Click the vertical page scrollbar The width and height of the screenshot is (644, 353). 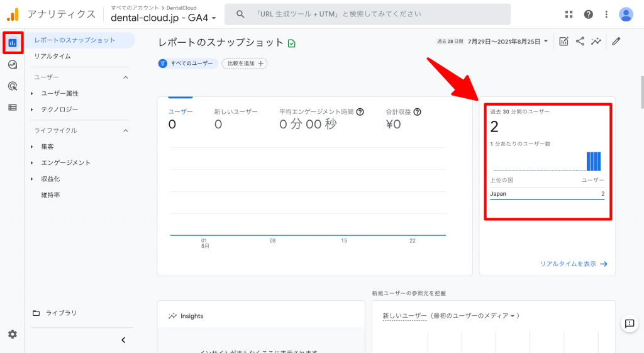pyautogui.click(x=641, y=92)
